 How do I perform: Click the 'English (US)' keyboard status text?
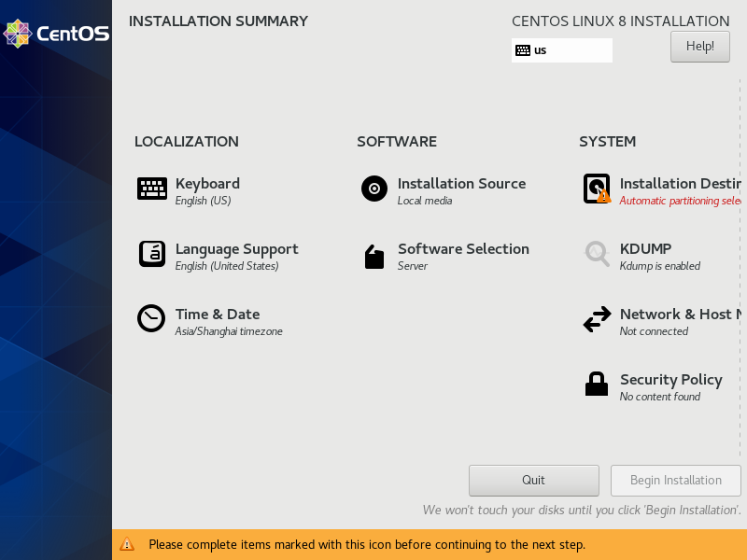coord(203,201)
